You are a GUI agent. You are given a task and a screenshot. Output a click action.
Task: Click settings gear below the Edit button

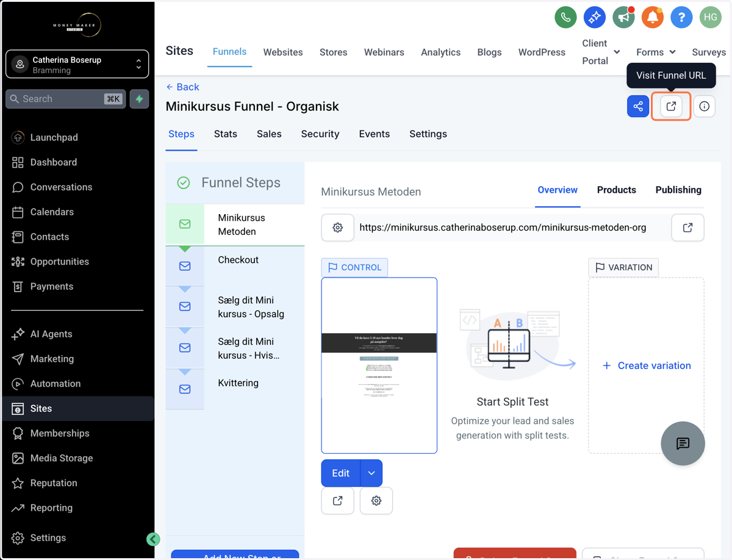pyautogui.click(x=376, y=501)
